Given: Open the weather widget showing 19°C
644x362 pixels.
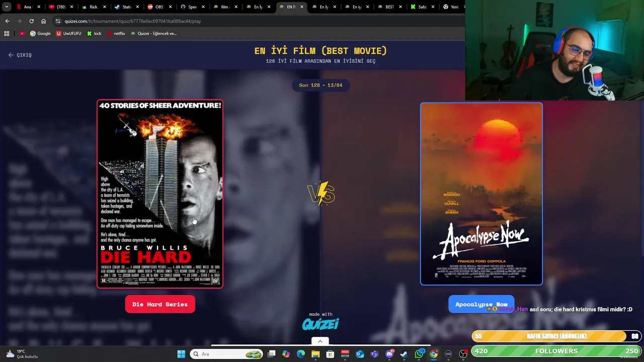Looking at the screenshot, I should point(21,354).
